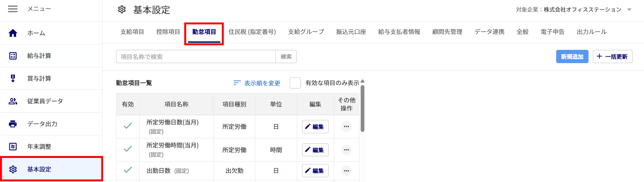Image resolution: width=644 pixels, height=182 pixels.
Task: Click the 給与計算 calculator icon
Action: tap(13, 56)
